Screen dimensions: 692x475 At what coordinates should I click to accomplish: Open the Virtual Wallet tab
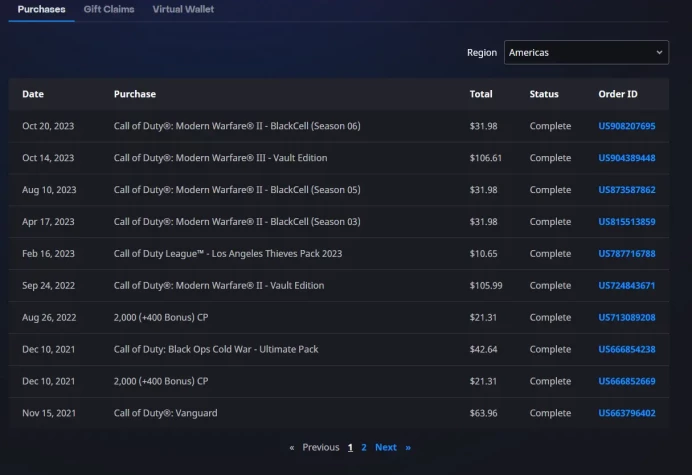(x=183, y=9)
